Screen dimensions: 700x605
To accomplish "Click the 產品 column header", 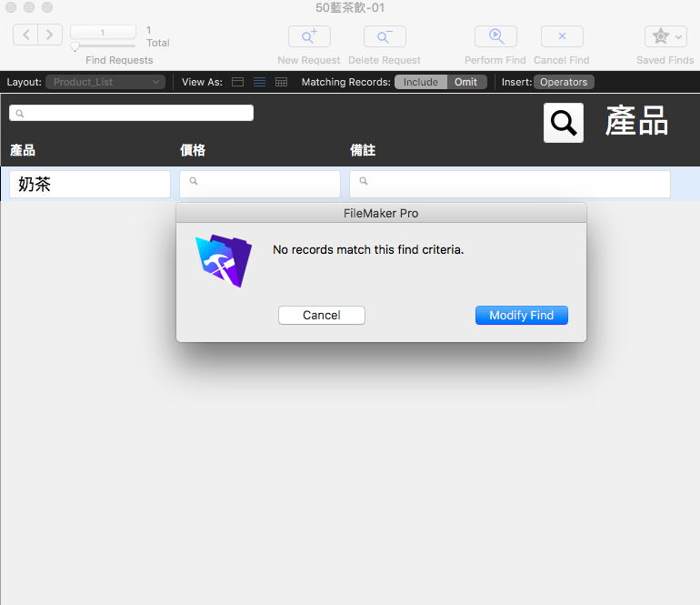I will [23, 150].
